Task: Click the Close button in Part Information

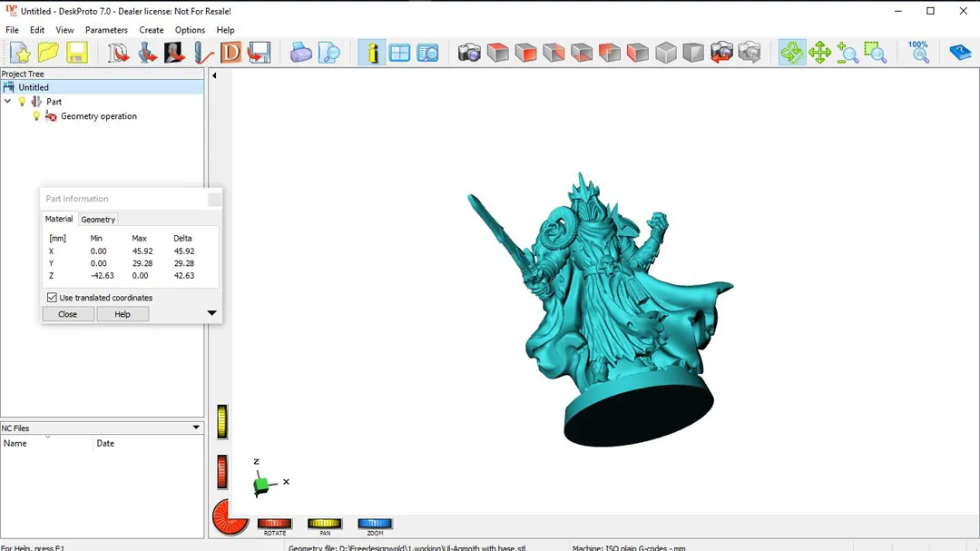Action: [68, 314]
